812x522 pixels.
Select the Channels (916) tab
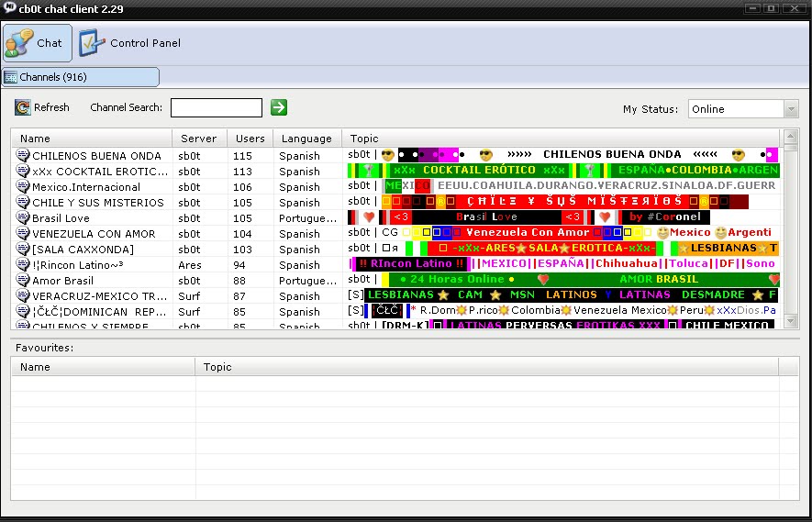pyautogui.click(x=81, y=77)
